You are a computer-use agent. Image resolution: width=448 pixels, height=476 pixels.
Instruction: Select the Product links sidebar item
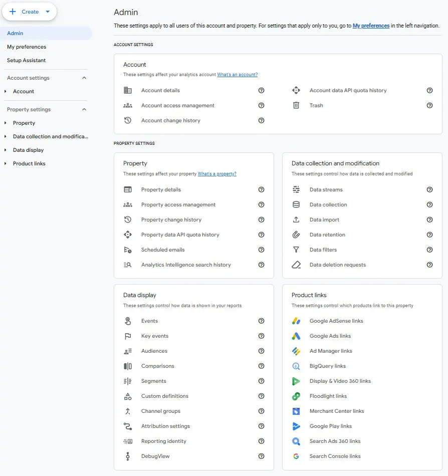[x=29, y=164]
